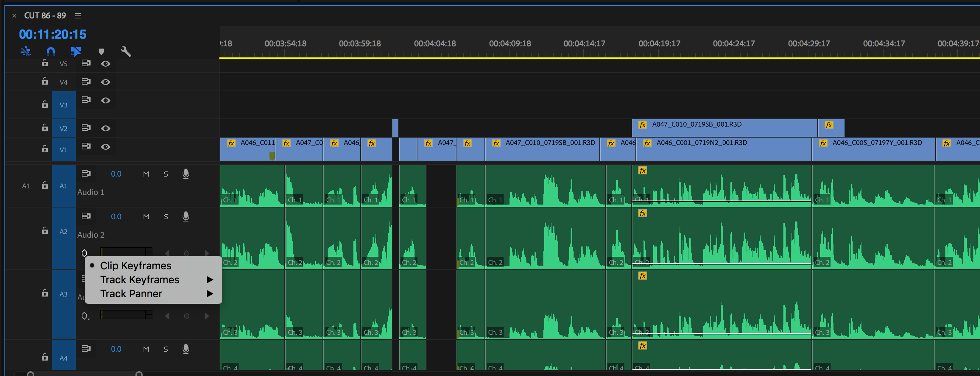This screenshot has width=980, height=376.
Task: Toggle sync lock on V2 track
Action: click(x=86, y=128)
